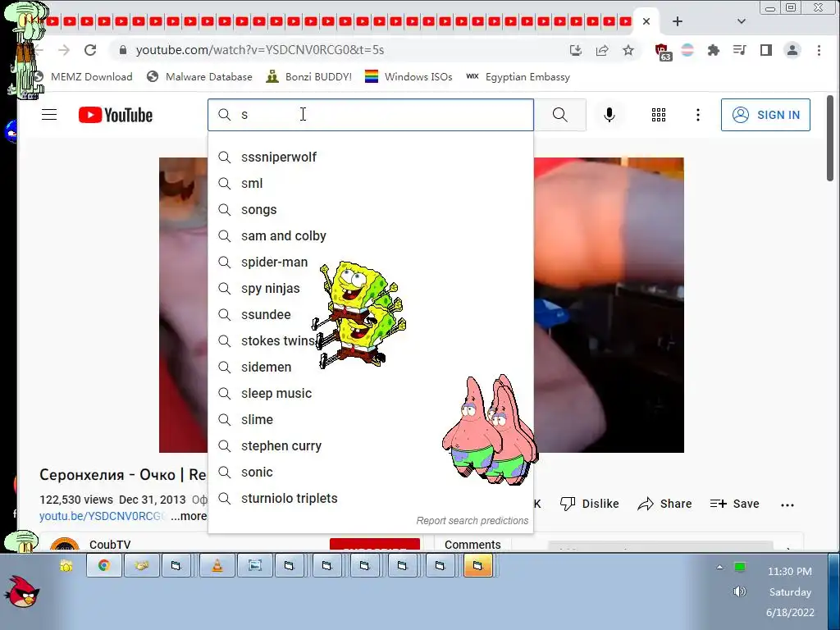
Task: Pick the ssundee suggestion
Action: 371,314
